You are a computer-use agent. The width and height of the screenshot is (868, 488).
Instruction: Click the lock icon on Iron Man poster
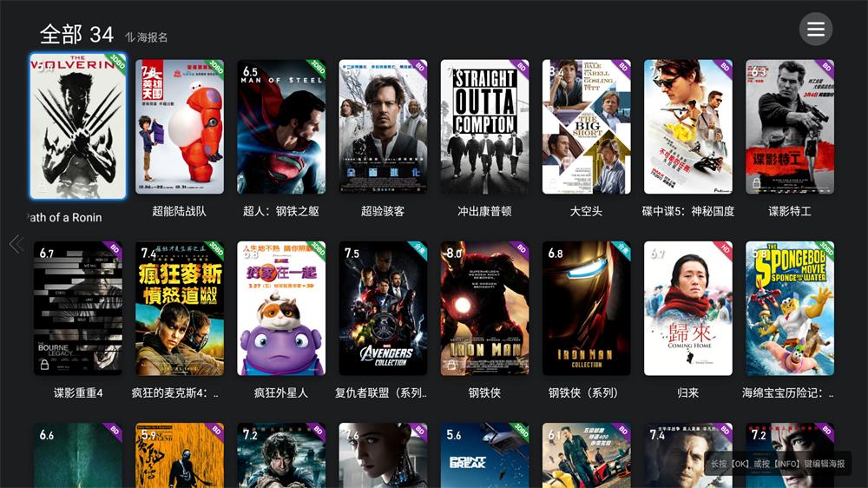click(x=451, y=365)
